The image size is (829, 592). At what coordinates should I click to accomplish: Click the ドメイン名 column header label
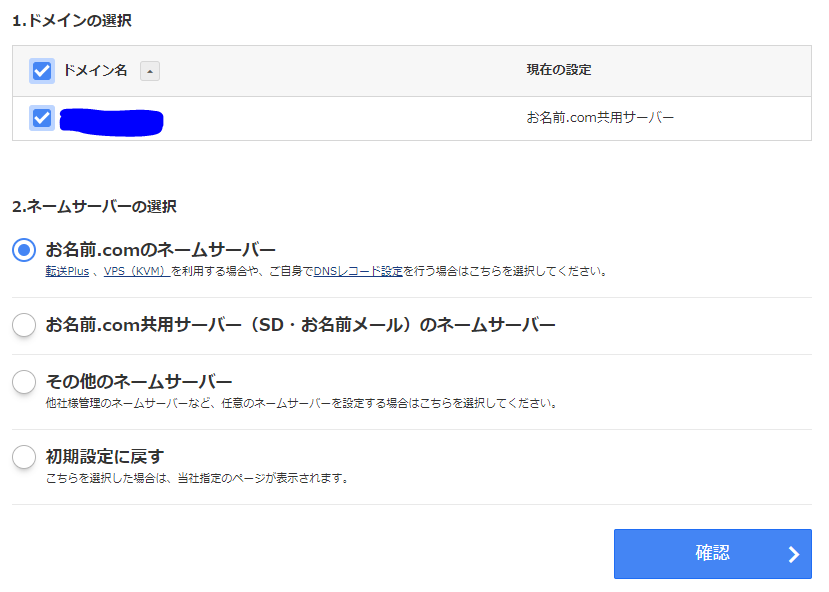pyautogui.click(x=95, y=71)
